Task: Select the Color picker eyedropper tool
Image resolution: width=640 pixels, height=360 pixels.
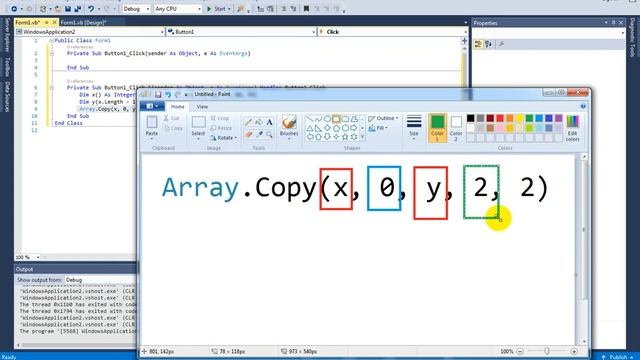Action: click(x=259, y=134)
